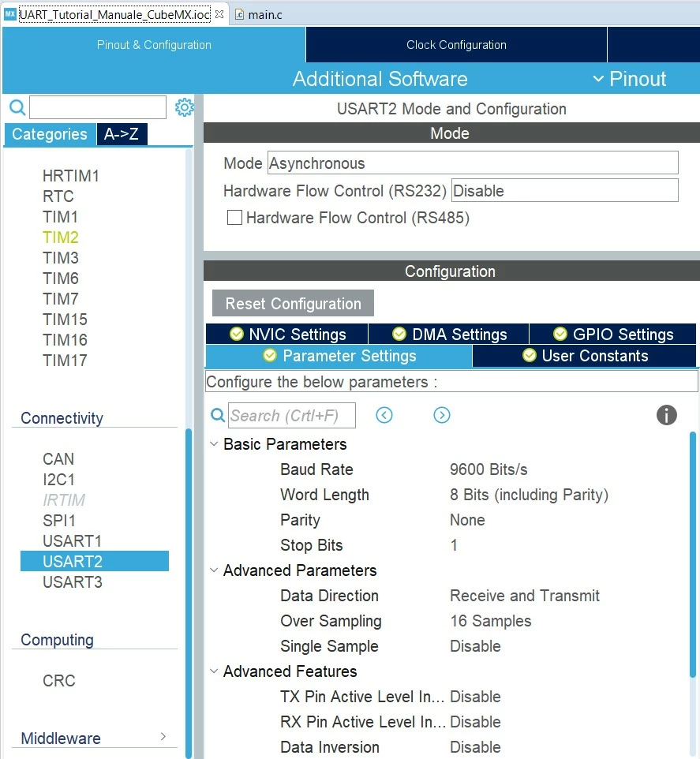700x759 pixels.
Task: Click the main.c file icon
Action: (239, 14)
